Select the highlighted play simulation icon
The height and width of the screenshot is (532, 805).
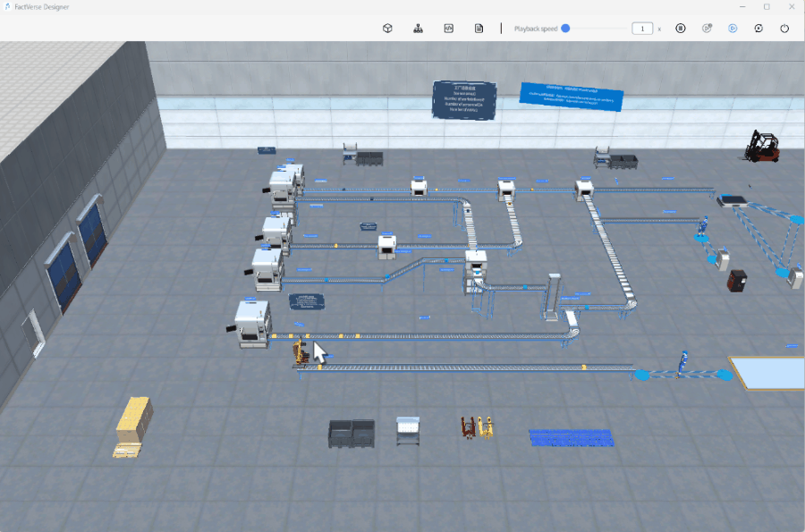coord(733,28)
